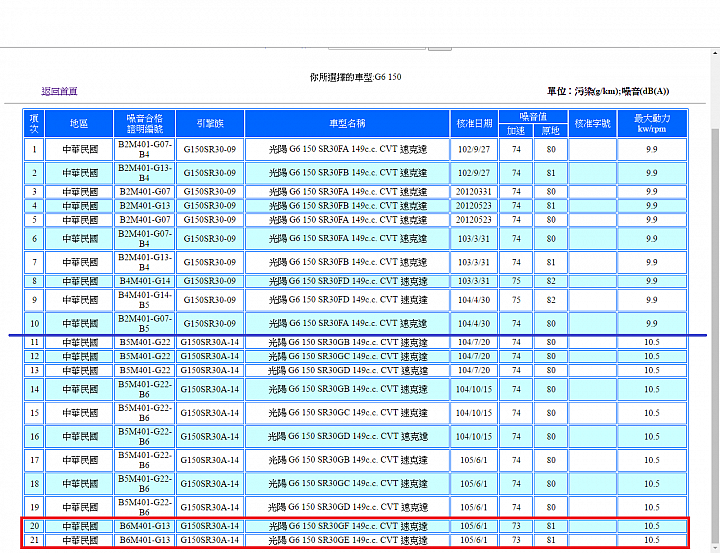Click the text 你所選擇的車型:G6 150

click(355, 77)
